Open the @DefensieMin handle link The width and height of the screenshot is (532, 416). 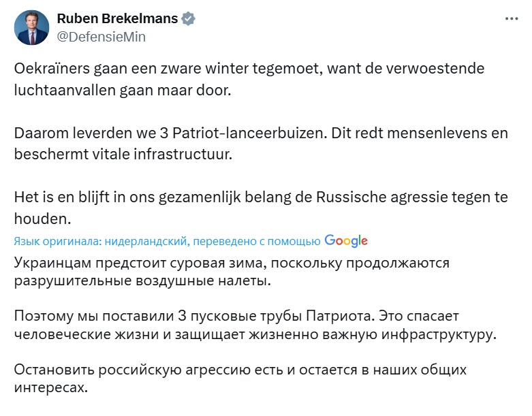point(101,37)
